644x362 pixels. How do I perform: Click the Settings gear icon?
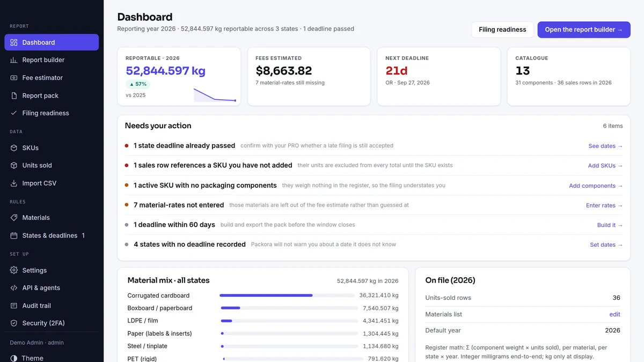pyautogui.click(x=14, y=270)
